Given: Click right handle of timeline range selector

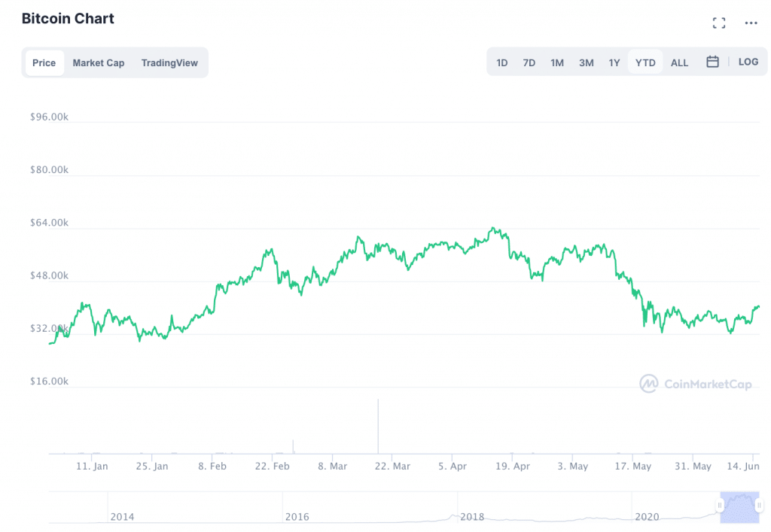Looking at the screenshot, I should pyautogui.click(x=759, y=506).
